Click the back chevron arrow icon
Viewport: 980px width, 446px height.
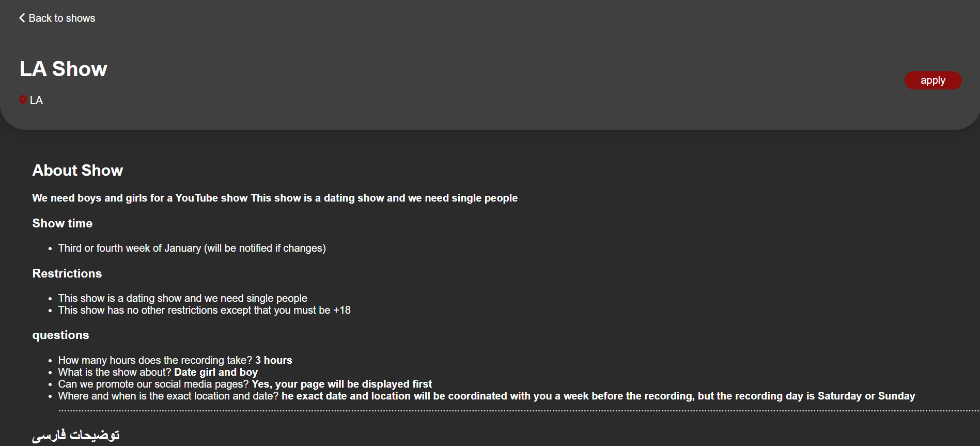coord(22,18)
